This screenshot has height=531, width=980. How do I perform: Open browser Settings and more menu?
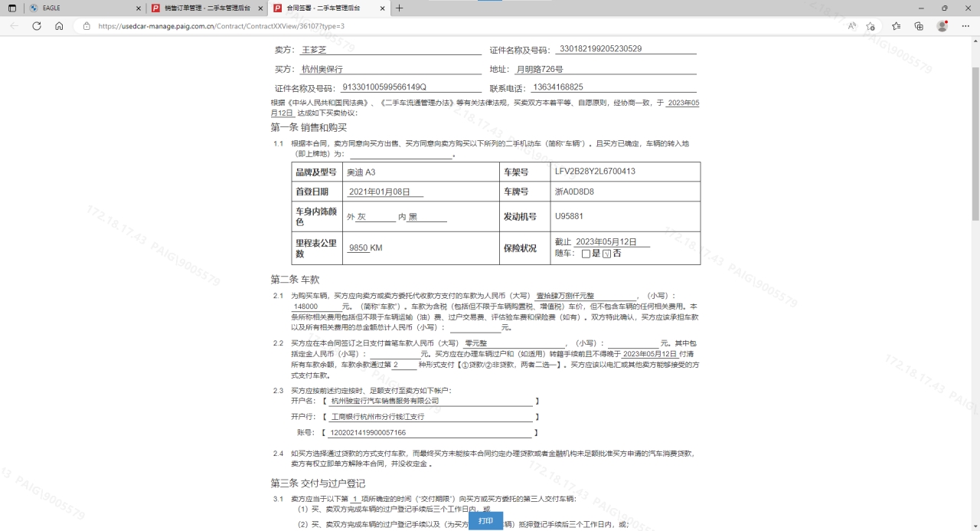pos(965,26)
